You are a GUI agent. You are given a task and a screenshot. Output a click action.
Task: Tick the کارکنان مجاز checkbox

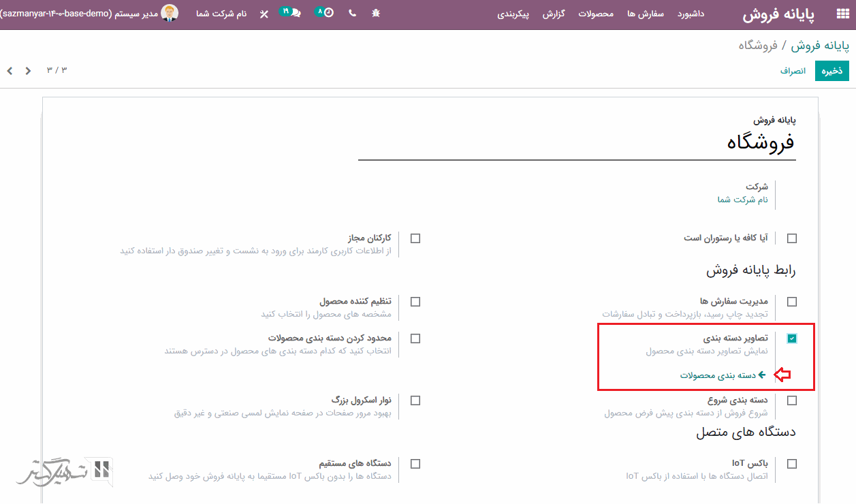(x=415, y=238)
